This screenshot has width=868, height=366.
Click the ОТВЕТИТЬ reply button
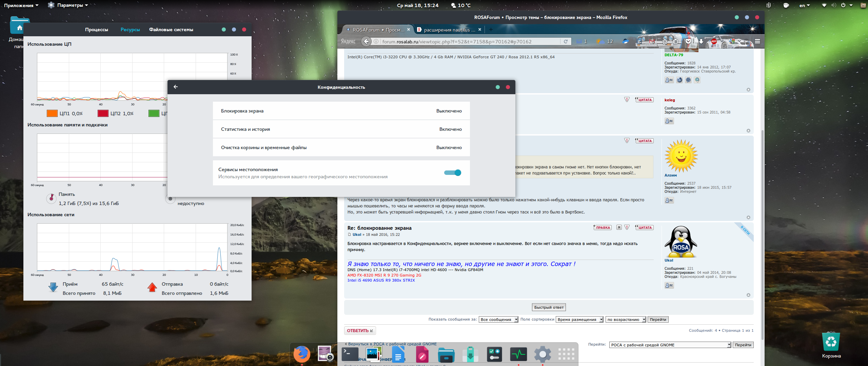point(360,330)
